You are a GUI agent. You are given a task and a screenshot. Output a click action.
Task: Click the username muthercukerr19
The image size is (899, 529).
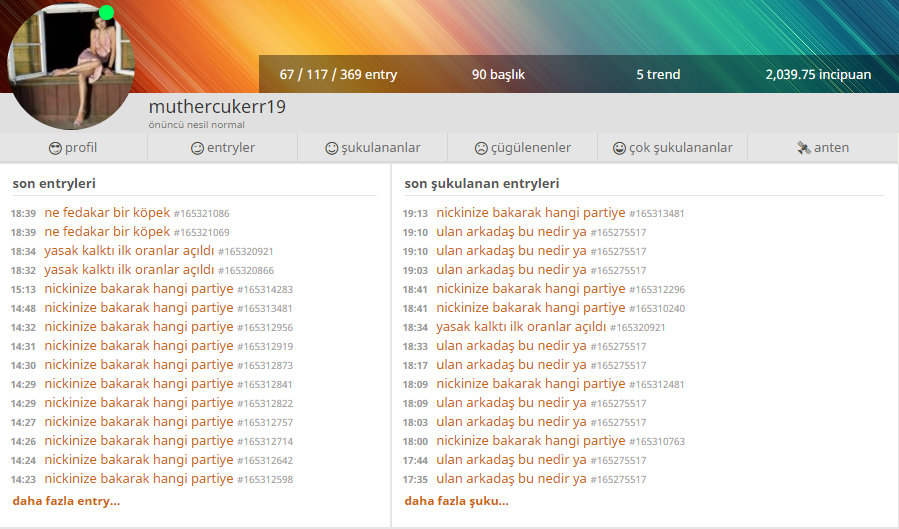point(217,107)
